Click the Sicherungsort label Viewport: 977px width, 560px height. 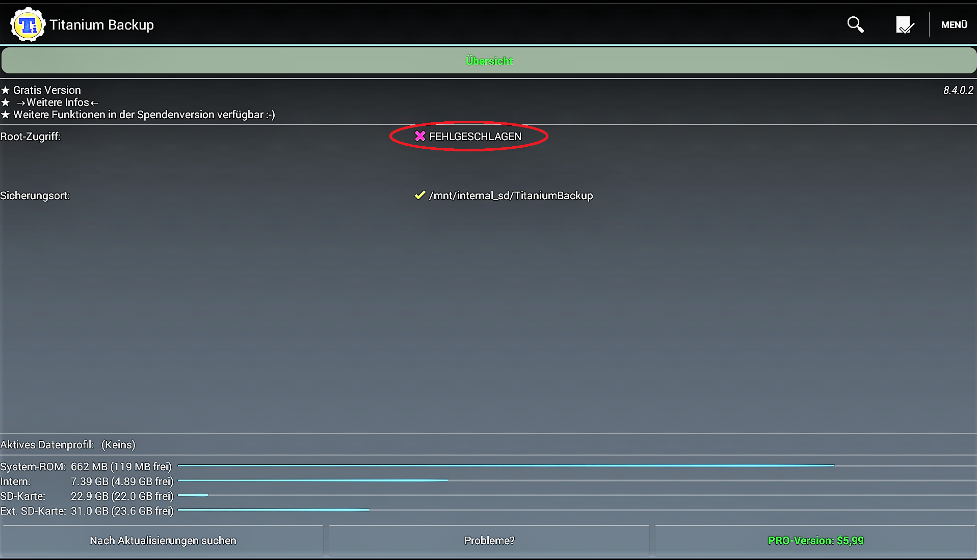(x=35, y=196)
